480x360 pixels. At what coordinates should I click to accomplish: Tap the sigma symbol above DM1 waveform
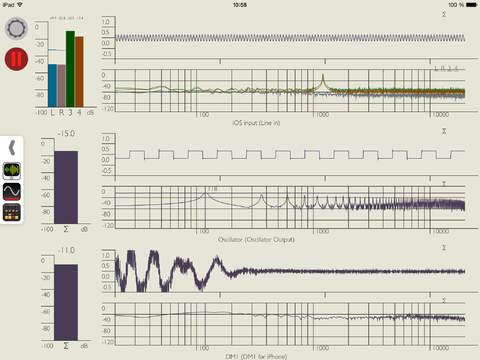click(x=444, y=248)
